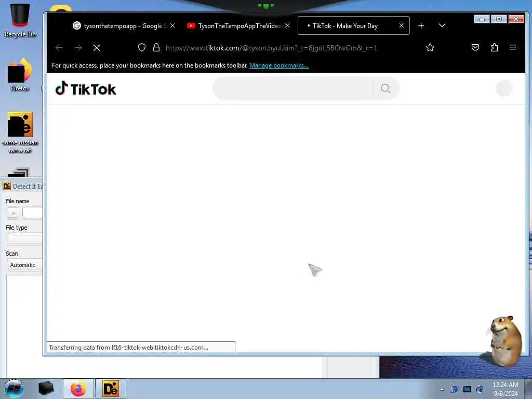
Task: Click the volume speaker tray icon
Action: [480, 389]
